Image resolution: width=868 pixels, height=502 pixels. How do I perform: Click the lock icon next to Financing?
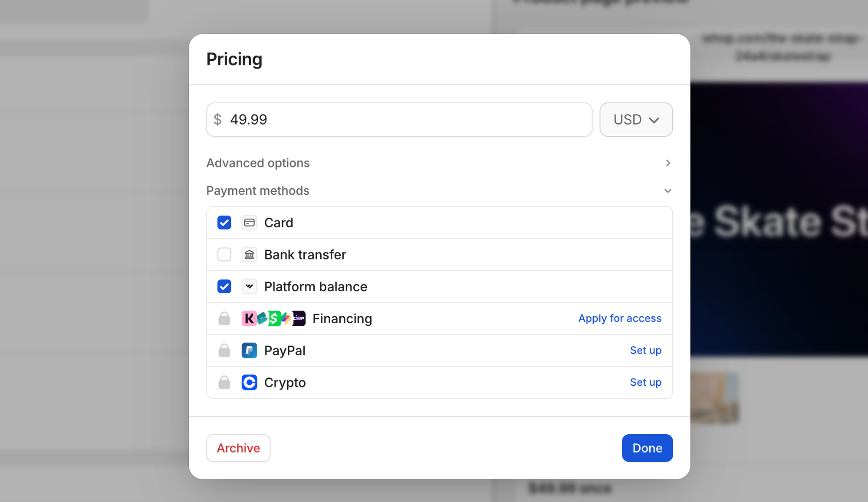(x=224, y=318)
